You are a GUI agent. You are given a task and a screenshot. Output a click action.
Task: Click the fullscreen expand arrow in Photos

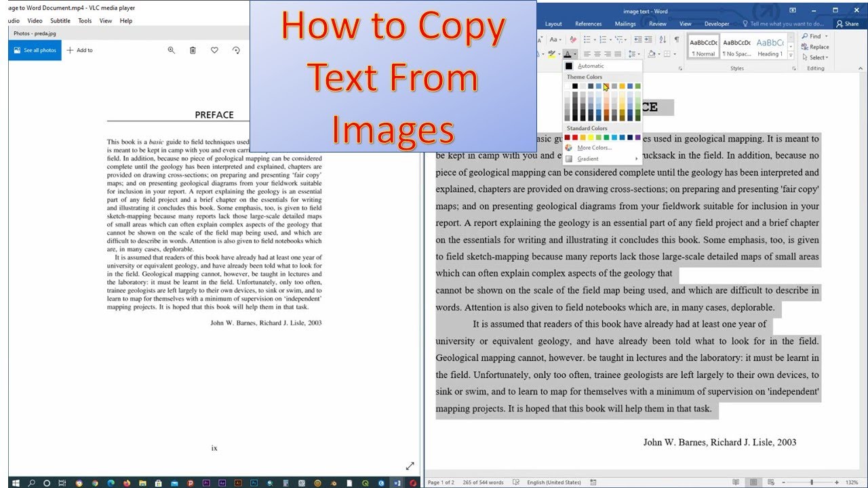click(410, 466)
